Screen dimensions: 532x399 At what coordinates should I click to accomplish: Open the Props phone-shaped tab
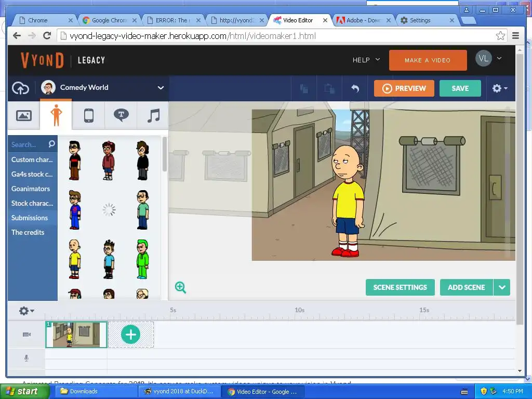88,116
